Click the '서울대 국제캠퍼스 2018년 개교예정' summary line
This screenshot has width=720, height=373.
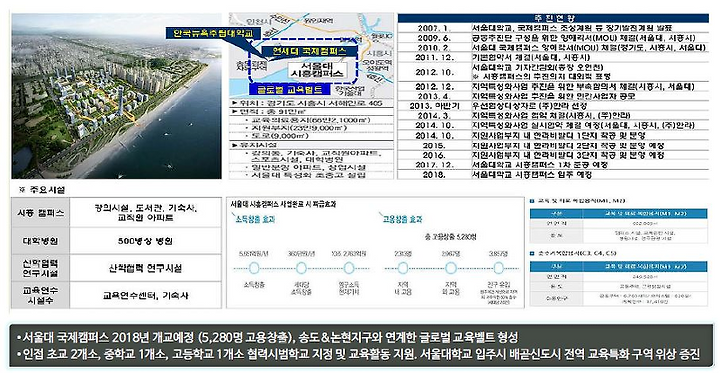coord(267,338)
